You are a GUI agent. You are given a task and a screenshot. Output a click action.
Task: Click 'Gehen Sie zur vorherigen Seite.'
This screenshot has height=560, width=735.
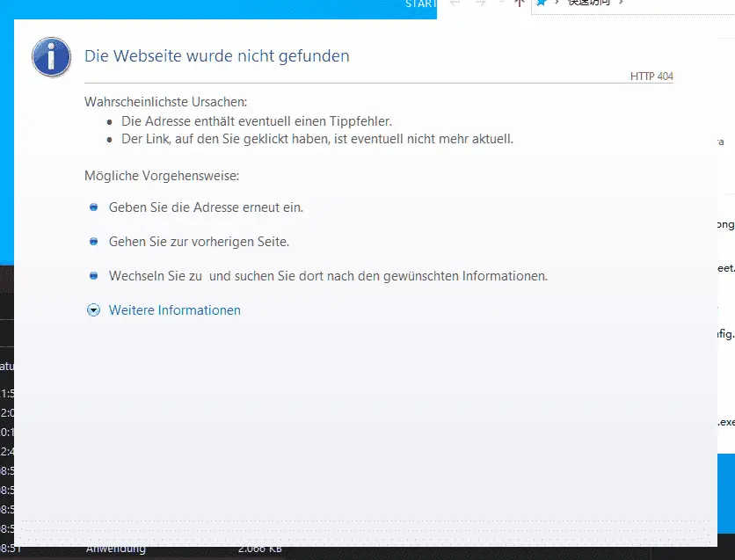click(x=199, y=242)
